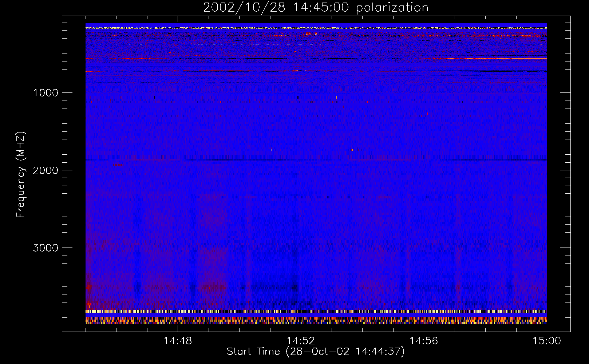Click the 14:56 time tick label
Viewport: 589px width, 364px height.
click(424, 341)
